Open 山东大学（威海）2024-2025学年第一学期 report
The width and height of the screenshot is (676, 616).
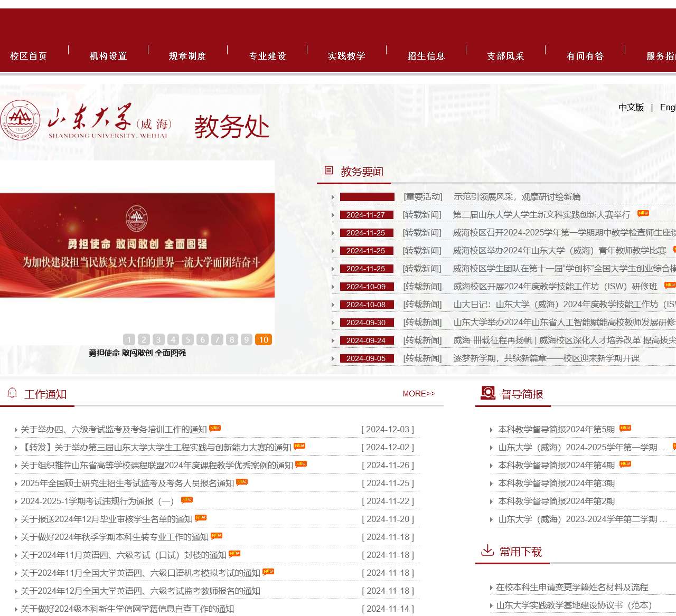(583, 447)
